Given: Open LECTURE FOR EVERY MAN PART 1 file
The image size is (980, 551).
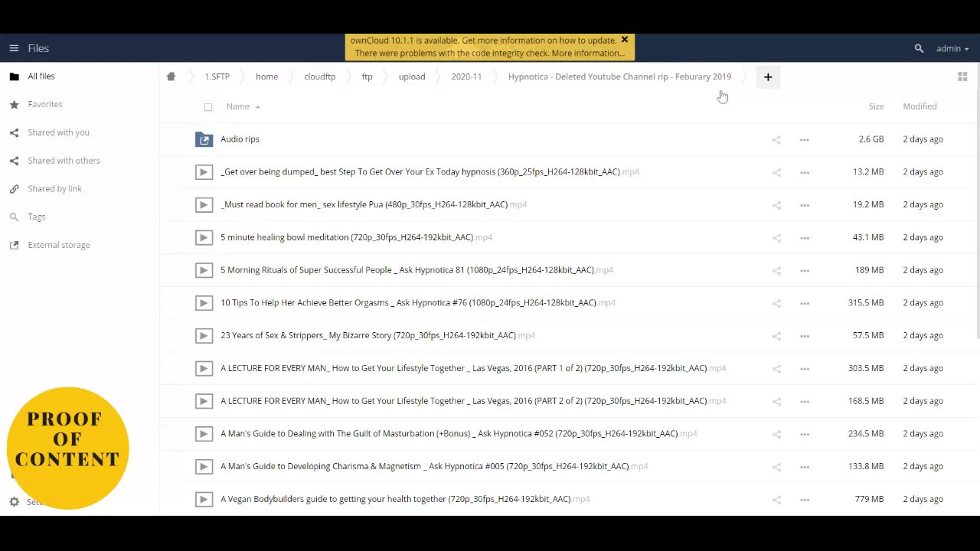Looking at the screenshot, I should click(x=473, y=368).
